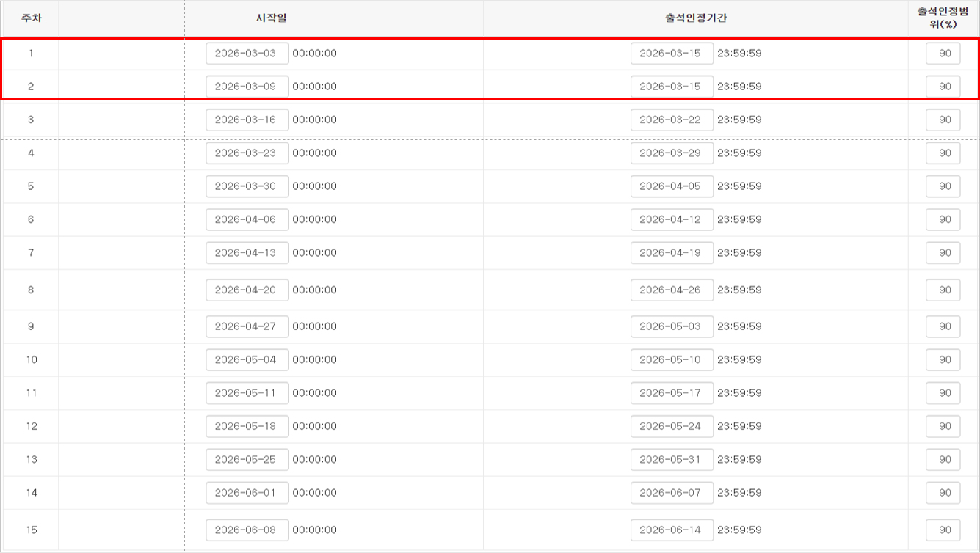Click week 1 attendance percentage field
980x553 pixels.
943,54
